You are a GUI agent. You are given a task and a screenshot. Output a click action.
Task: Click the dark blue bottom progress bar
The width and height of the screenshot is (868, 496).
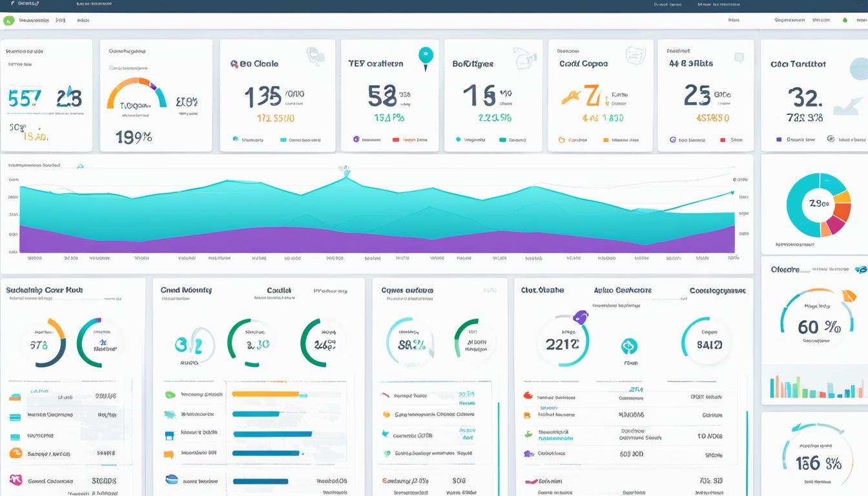pyautogui.click(x=260, y=481)
